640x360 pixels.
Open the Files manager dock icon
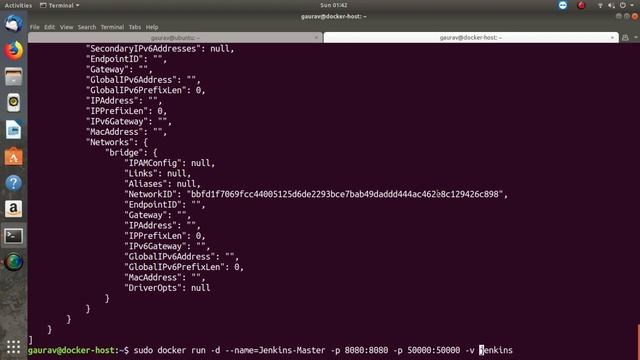click(13, 77)
